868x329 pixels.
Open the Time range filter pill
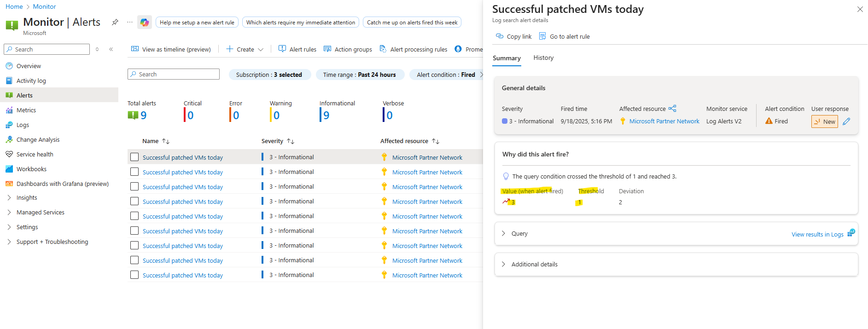coord(360,75)
